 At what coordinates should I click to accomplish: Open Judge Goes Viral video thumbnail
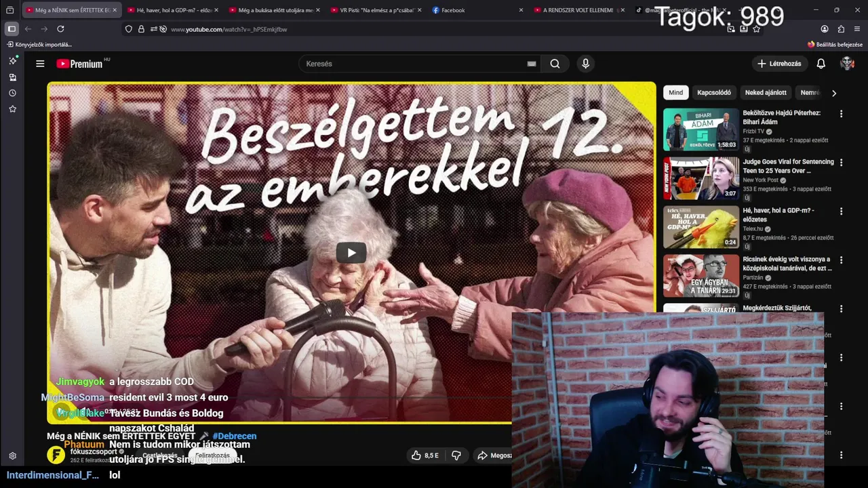[x=701, y=178]
